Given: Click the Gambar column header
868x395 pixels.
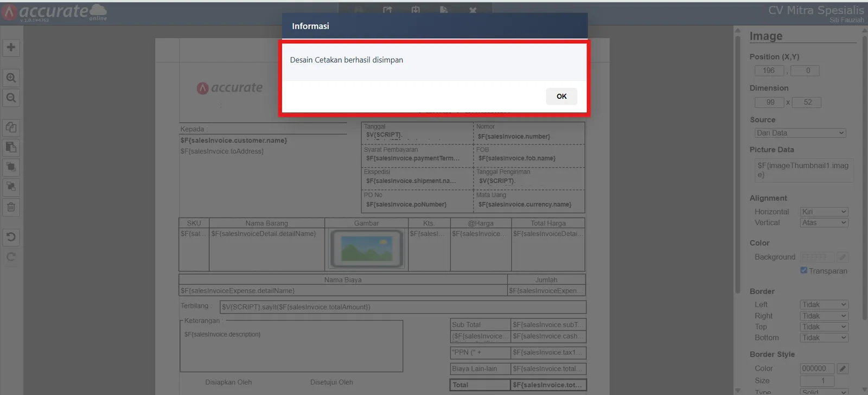Looking at the screenshot, I should click(x=367, y=223).
